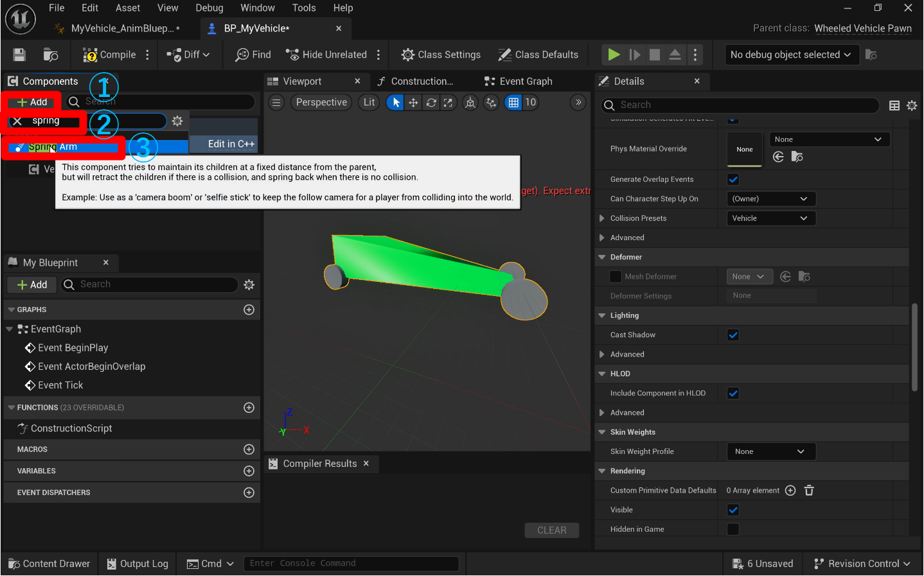
Task: Activate the Translate move tool
Action: 413,103
